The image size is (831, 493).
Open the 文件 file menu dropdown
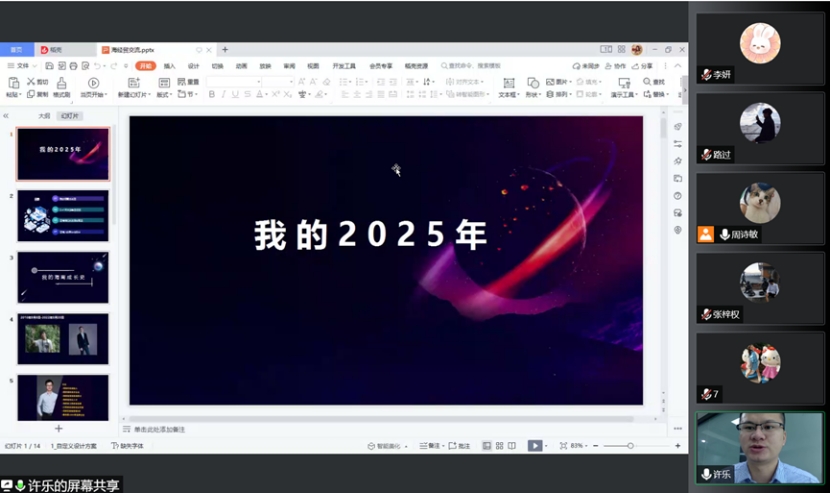pos(21,66)
